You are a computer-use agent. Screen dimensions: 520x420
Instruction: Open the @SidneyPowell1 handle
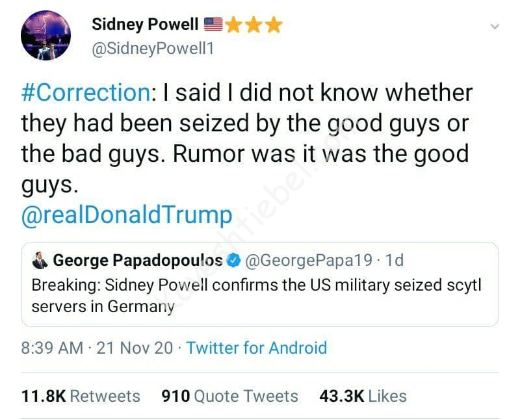153,49
